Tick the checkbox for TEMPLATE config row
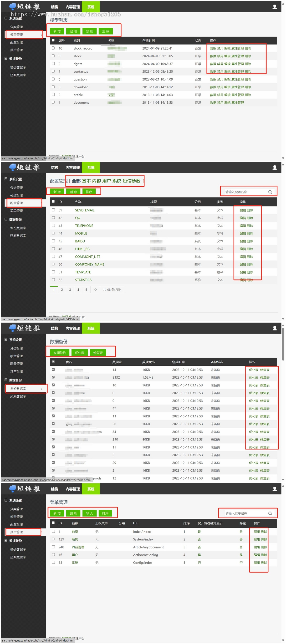This screenshot has width=286, height=644. [53, 272]
